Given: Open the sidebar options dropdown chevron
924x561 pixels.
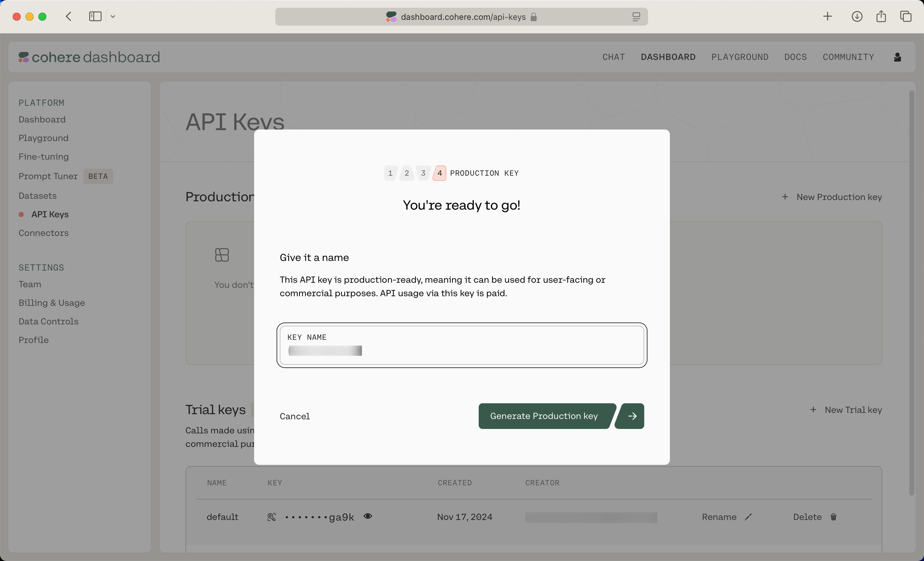Looking at the screenshot, I should point(113,16).
